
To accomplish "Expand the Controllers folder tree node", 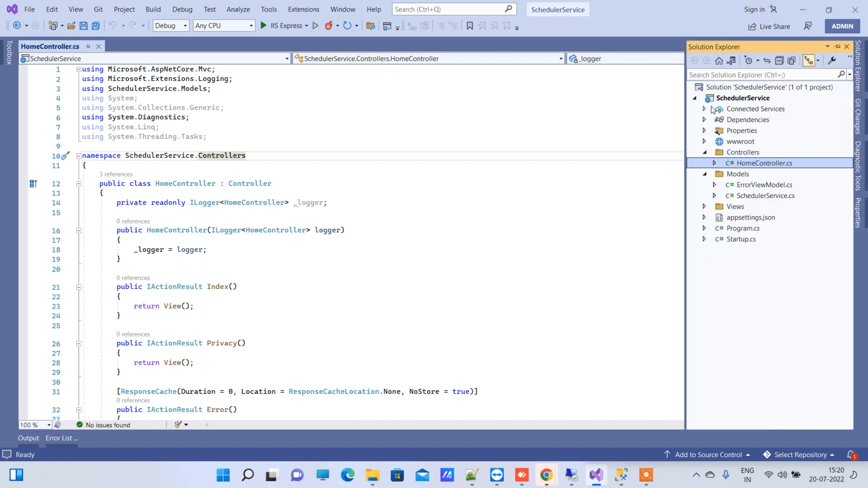I will [x=705, y=152].
